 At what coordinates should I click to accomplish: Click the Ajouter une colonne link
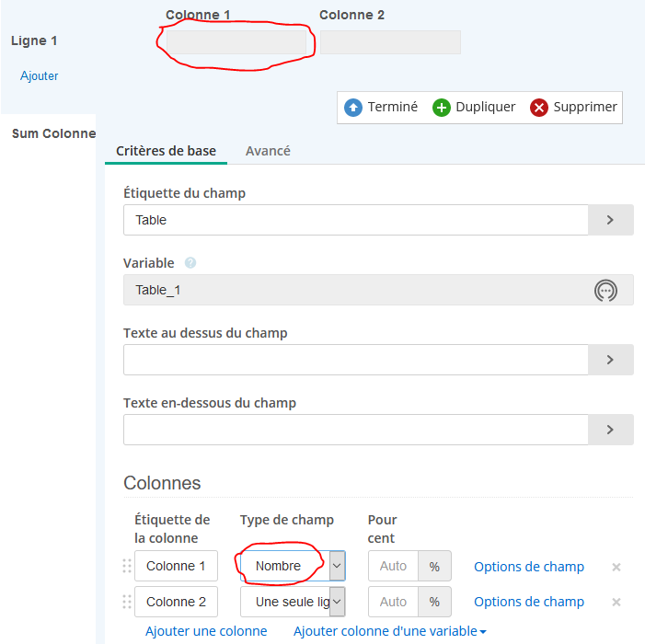(206, 631)
